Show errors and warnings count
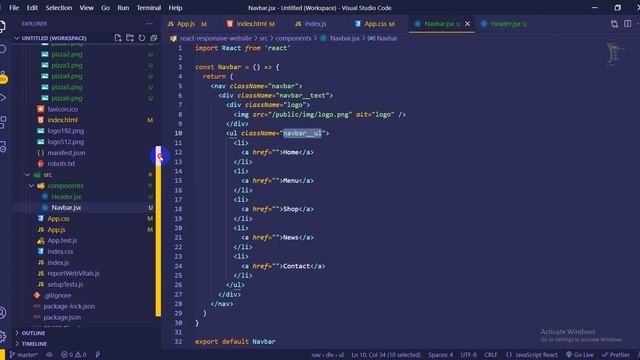This screenshot has height=360, width=640. point(73,355)
